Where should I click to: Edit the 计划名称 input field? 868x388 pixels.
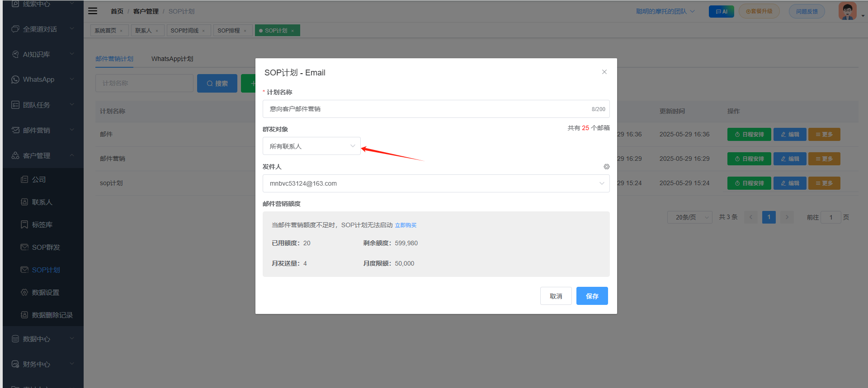436,109
